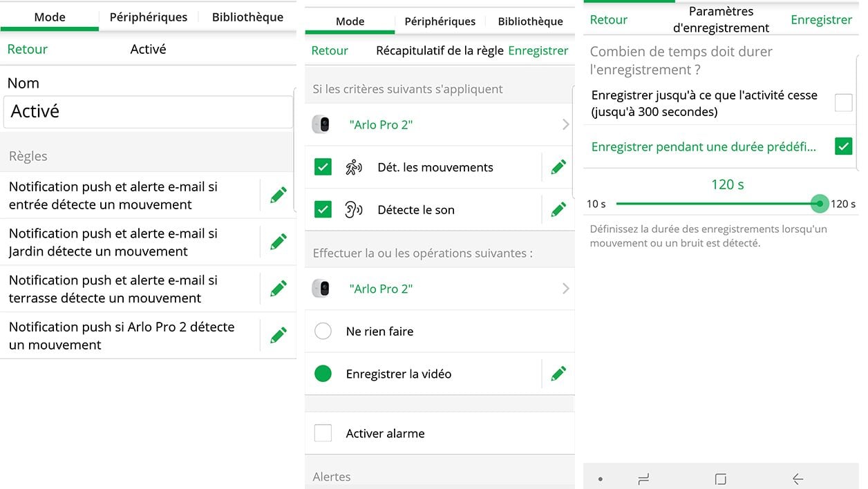Open Mode tab in middle screen

350,21
